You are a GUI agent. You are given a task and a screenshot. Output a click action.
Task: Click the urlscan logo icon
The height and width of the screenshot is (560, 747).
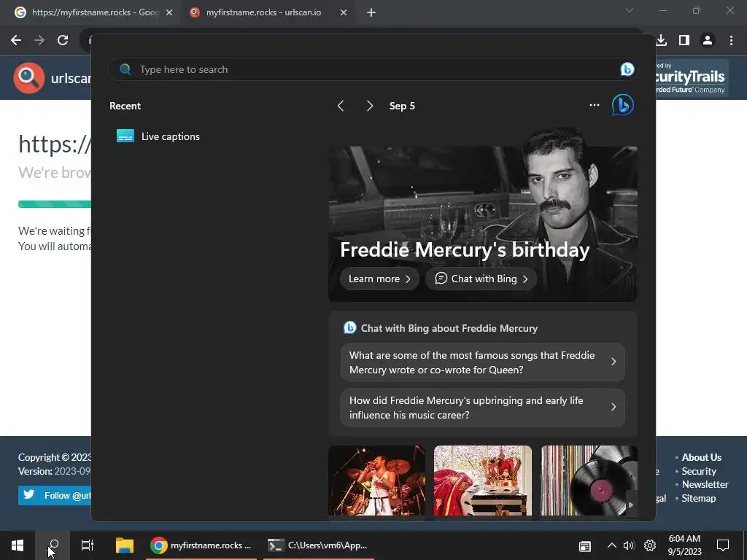click(x=29, y=77)
